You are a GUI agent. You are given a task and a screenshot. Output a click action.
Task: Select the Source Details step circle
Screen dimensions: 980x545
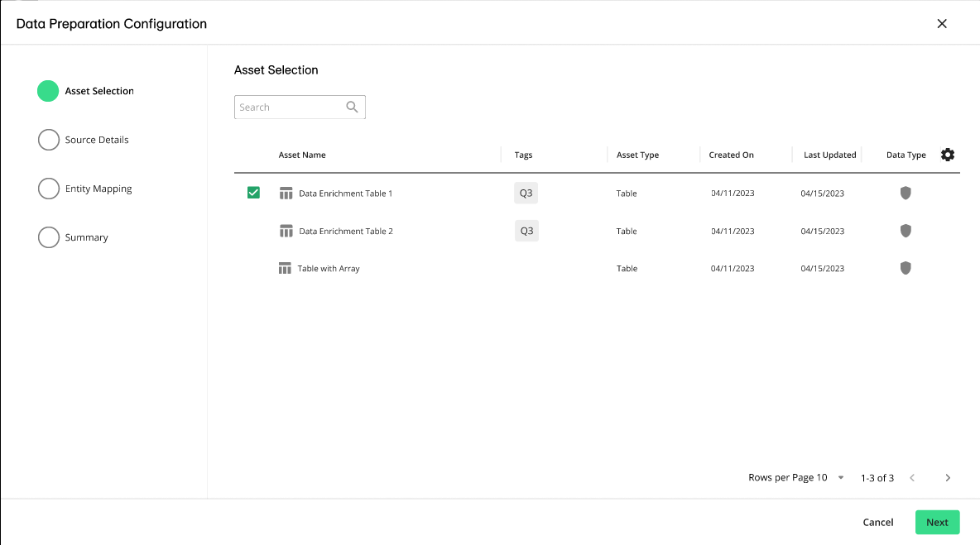coord(48,140)
